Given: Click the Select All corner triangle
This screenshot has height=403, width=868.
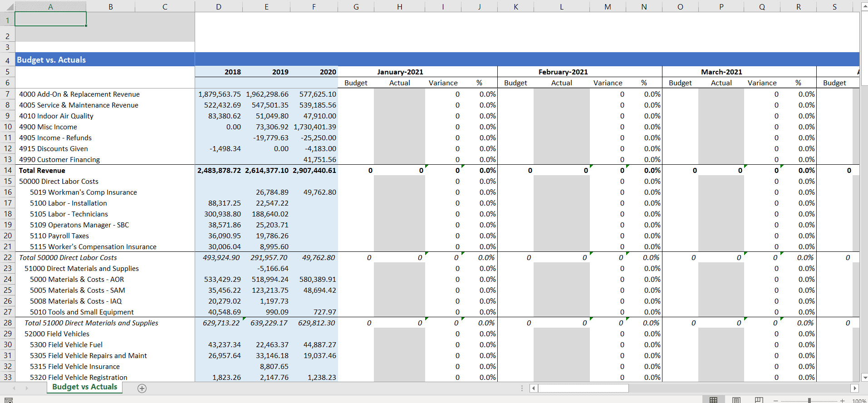Looking at the screenshot, I should [9, 7].
